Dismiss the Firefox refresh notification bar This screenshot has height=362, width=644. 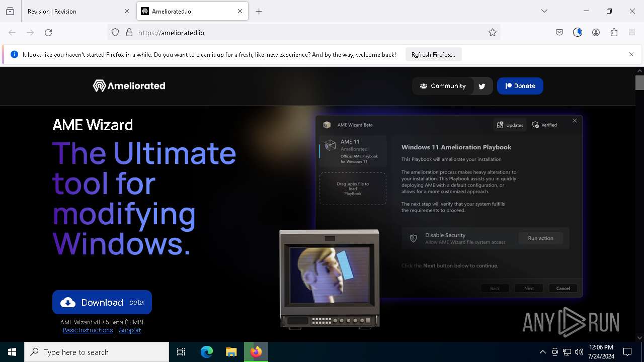click(x=631, y=54)
